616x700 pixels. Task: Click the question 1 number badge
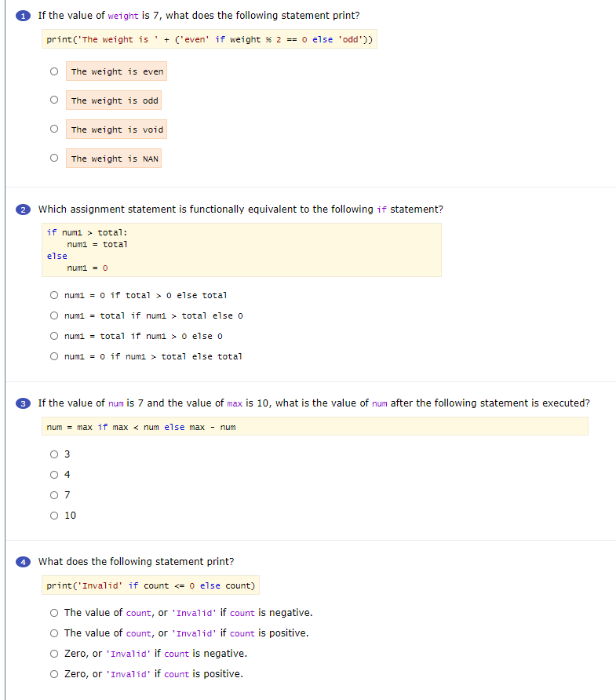tap(23, 15)
